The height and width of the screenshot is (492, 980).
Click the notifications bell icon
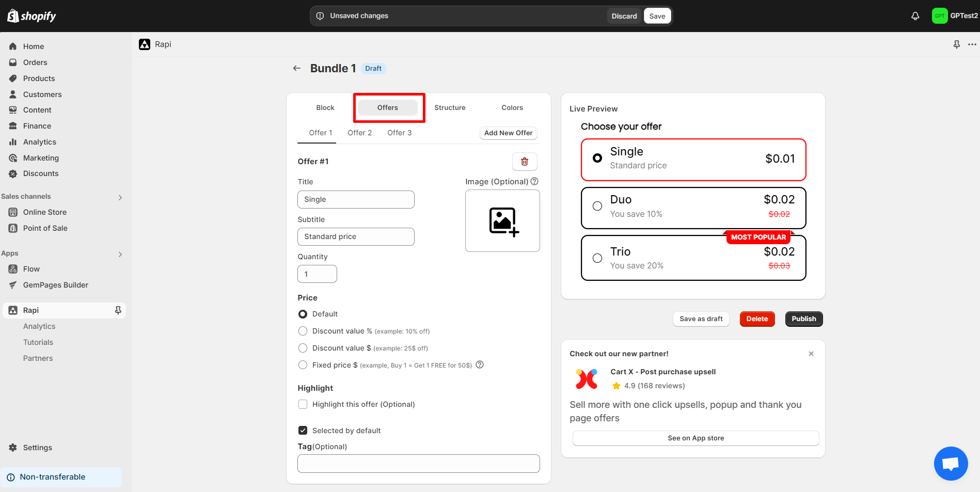pos(915,15)
